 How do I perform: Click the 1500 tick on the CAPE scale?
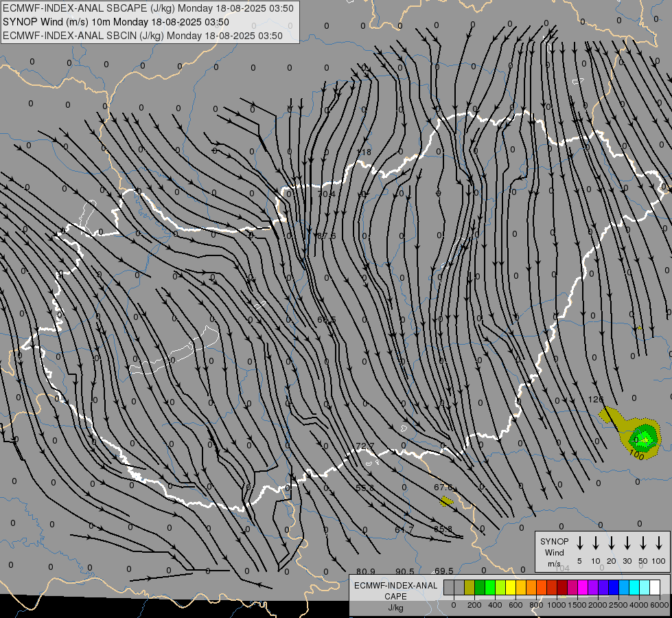click(577, 605)
